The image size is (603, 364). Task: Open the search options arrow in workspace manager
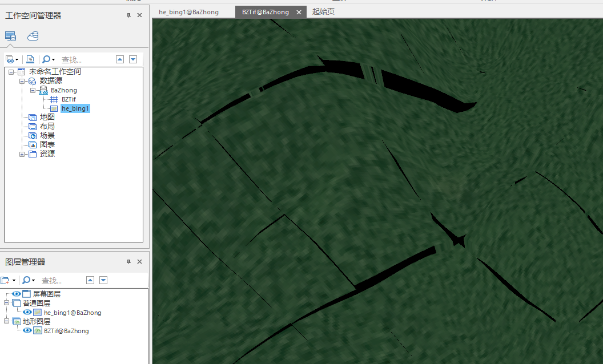pos(54,59)
